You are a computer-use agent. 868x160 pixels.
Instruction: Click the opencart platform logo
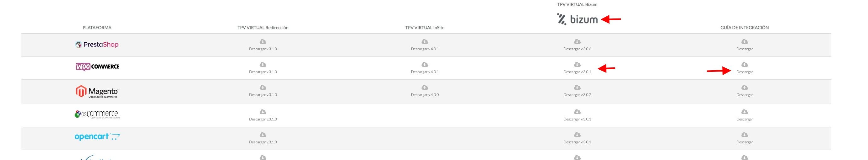(97, 136)
